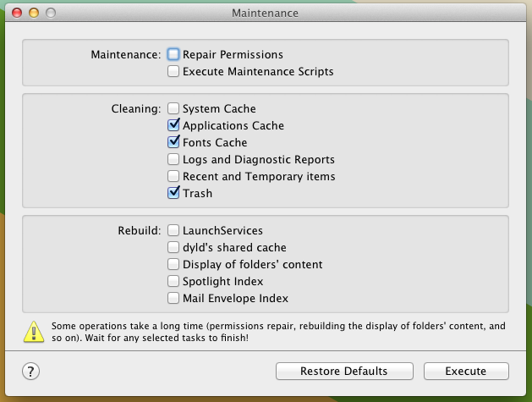The height and width of the screenshot is (402, 532).
Task: Enable dyld's shared cache rebuild
Action: pos(173,247)
